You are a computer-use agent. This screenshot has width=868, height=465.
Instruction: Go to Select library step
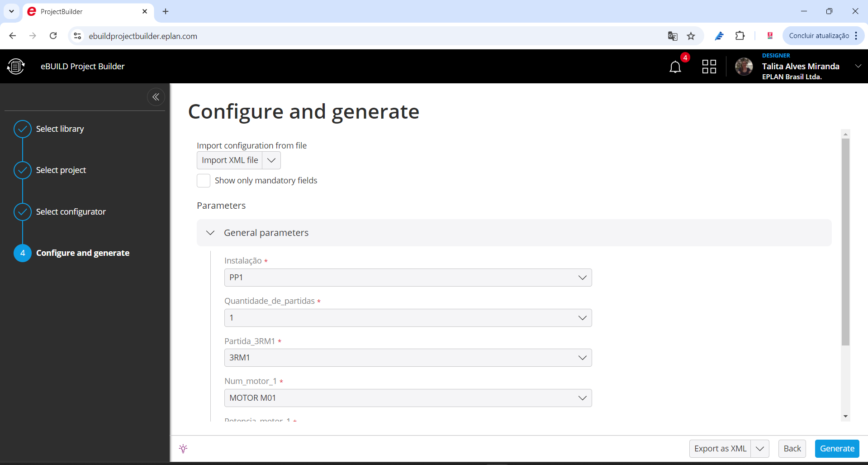click(x=60, y=129)
